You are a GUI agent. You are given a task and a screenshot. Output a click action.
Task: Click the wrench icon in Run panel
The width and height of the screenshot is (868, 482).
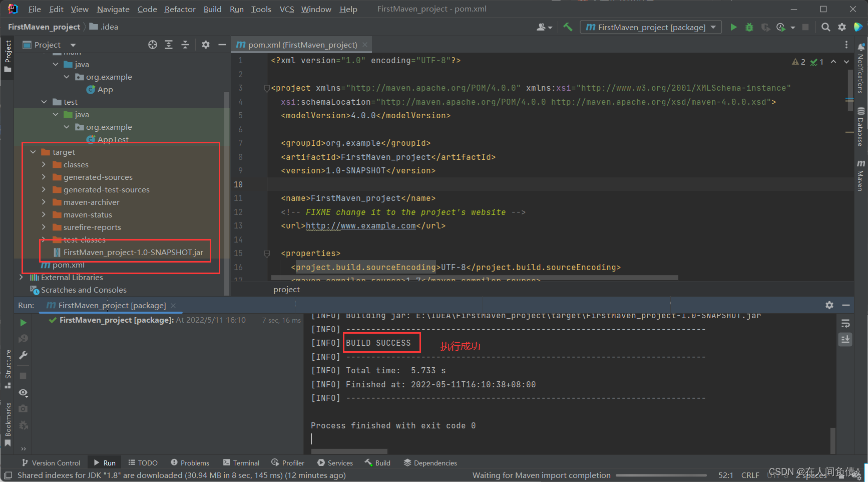23,355
